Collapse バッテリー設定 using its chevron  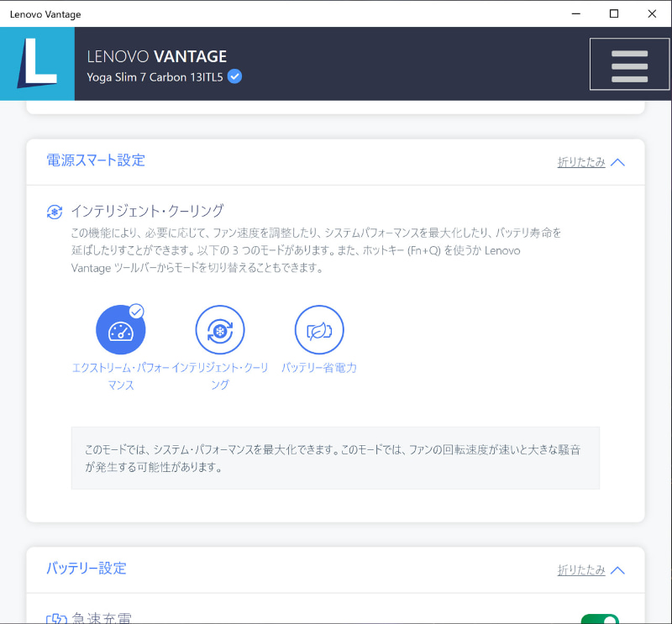pos(618,569)
